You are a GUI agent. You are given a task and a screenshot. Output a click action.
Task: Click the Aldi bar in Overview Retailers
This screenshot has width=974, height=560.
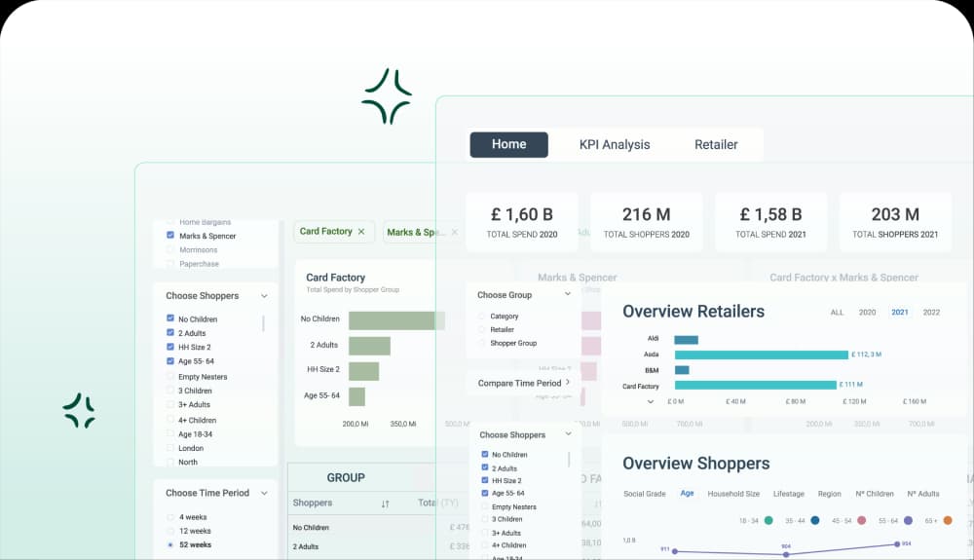tap(687, 340)
